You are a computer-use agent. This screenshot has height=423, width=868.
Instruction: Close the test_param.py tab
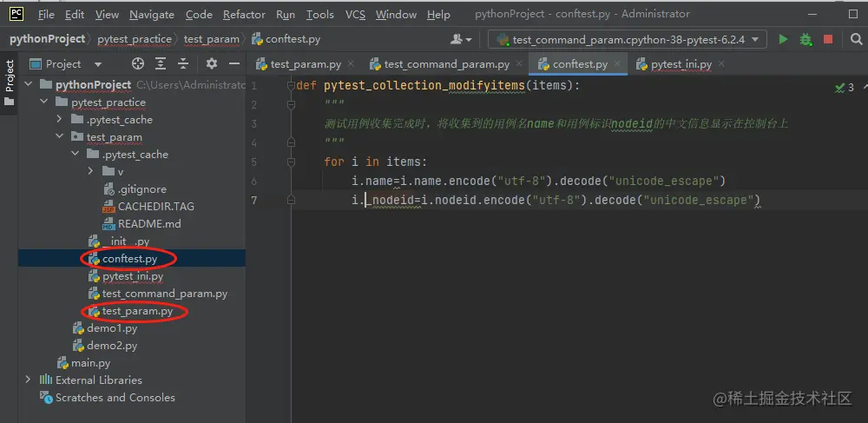tap(351, 64)
